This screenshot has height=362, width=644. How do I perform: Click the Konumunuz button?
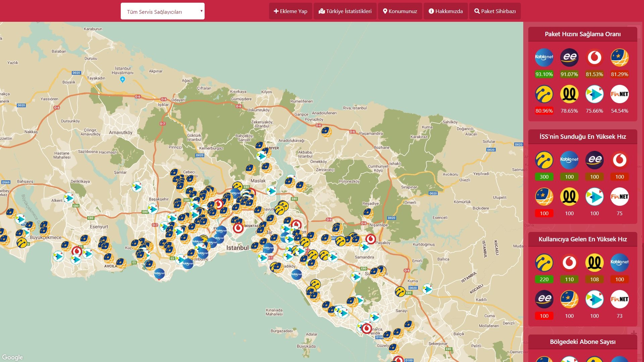(x=400, y=11)
